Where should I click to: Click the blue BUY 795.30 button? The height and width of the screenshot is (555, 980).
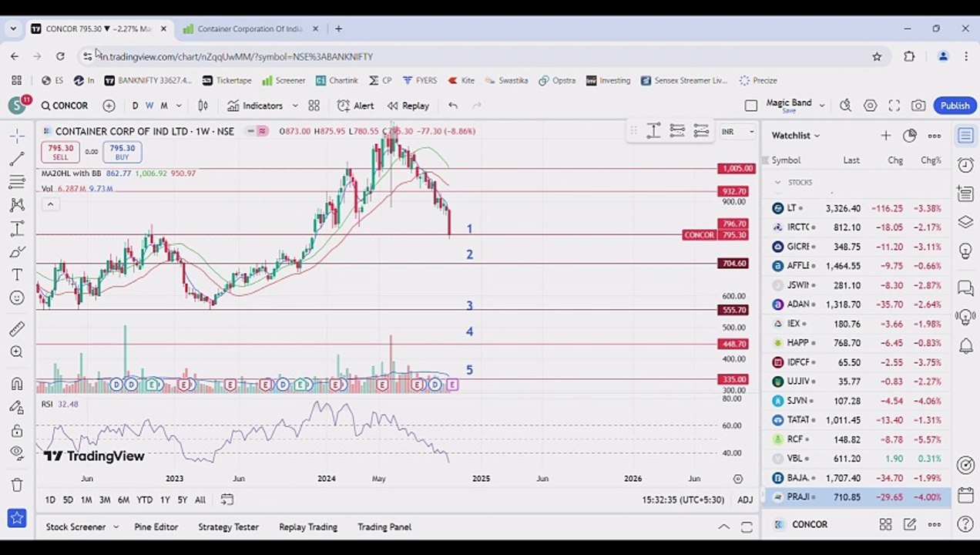tap(122, 153)
